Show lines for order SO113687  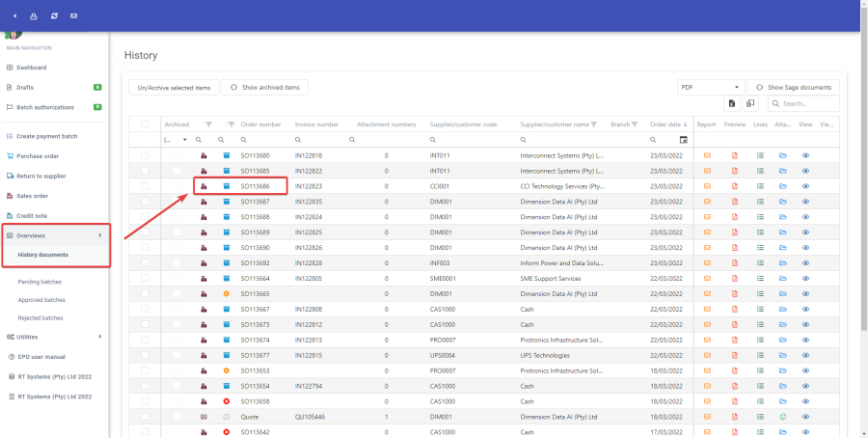click(x=759, y=202)
